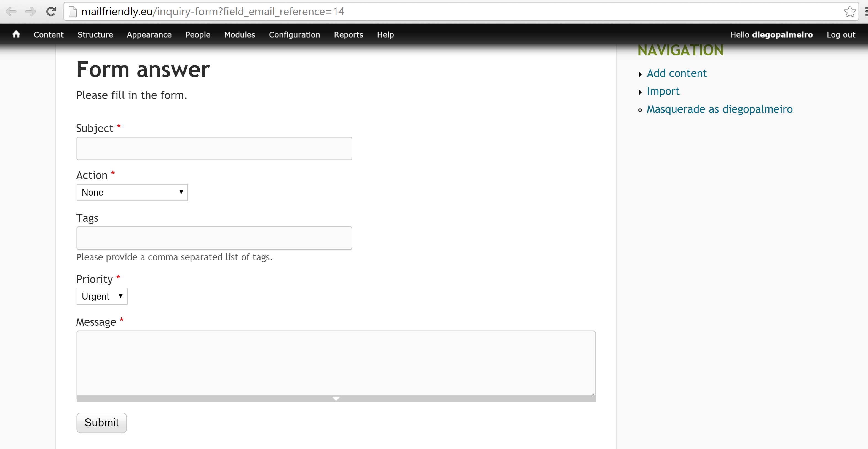This screenshot has width=868, height=449.
Task: Reload the page with the refresh icon
Action: pos(51,12)
